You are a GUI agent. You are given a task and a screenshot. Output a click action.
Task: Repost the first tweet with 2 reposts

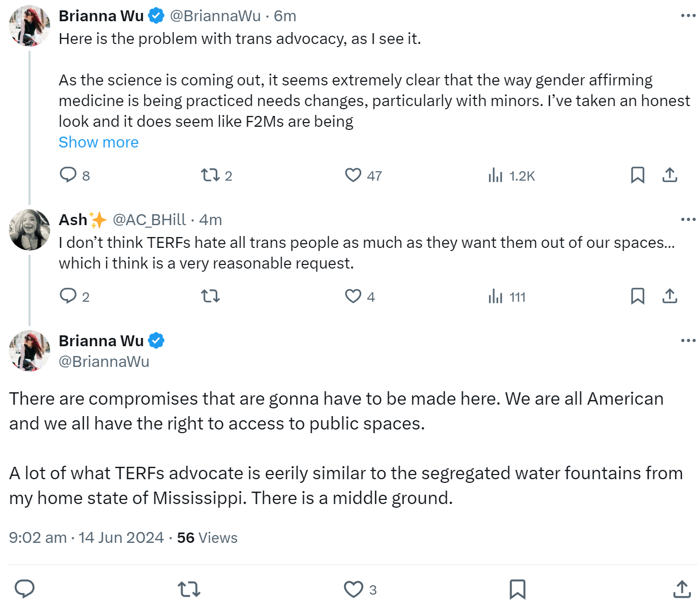(x=210, y=175)
